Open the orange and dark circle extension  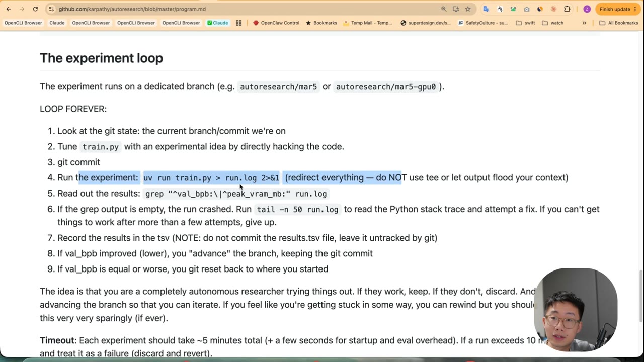point(540,9)
